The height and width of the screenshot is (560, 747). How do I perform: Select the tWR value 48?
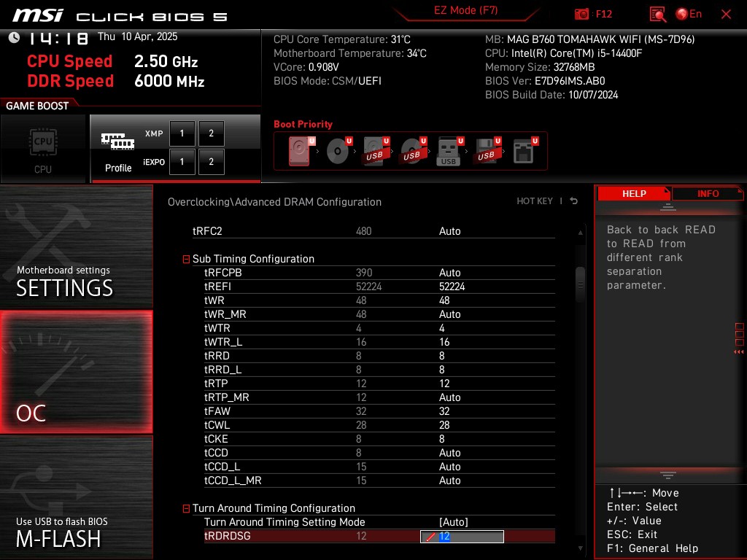coord(444,300)
